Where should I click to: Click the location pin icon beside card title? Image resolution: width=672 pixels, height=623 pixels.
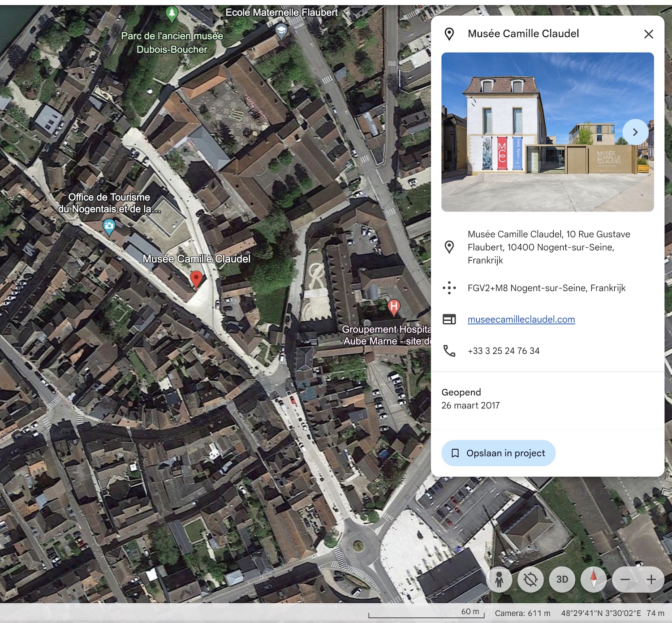[449, 34]
